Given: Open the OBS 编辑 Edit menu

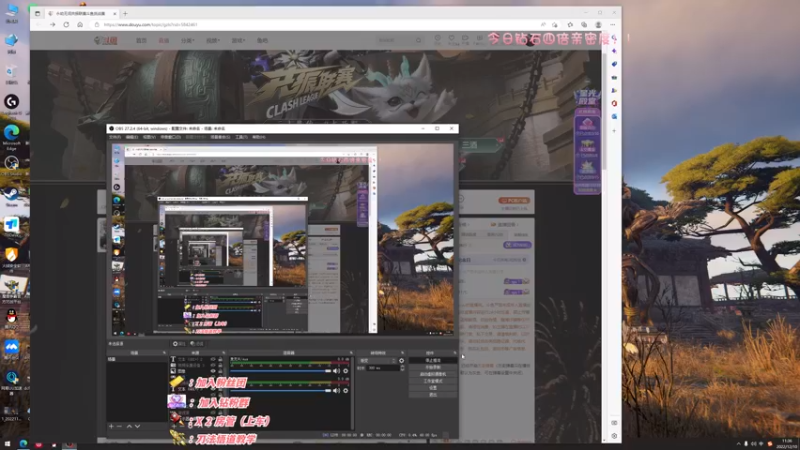Looking at the screenshot, I should (x=132, y=137).
